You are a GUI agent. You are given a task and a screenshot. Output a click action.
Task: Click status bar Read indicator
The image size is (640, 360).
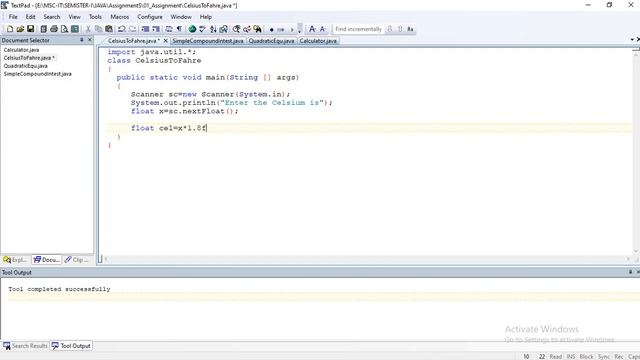coord(556,356)
